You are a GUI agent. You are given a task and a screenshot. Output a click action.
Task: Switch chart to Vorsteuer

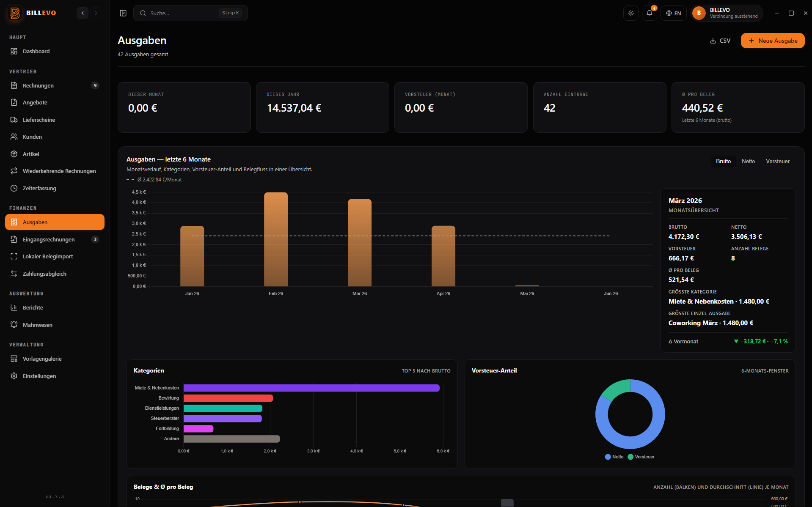point(778,161)
